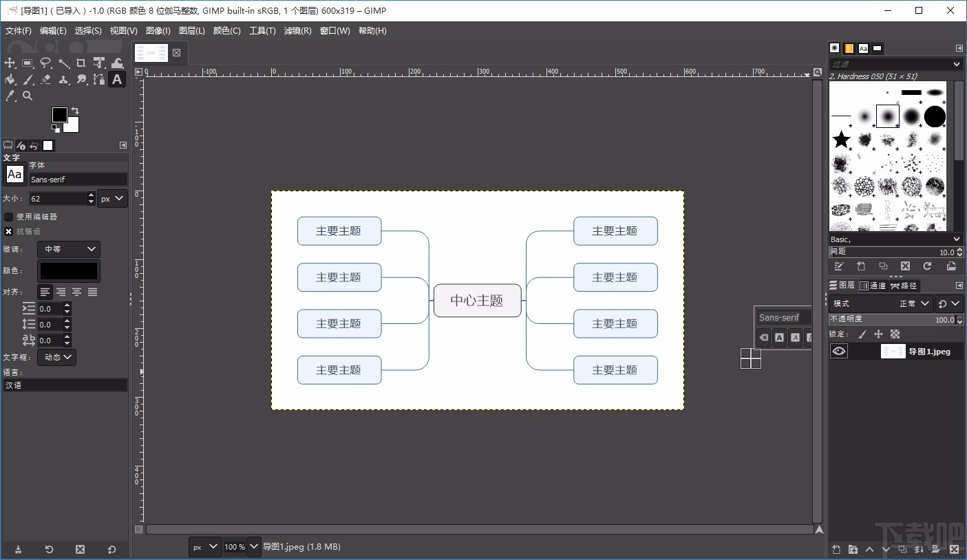
Task: Open the 滤镜(R) menu
Action: tap(297, 31)
